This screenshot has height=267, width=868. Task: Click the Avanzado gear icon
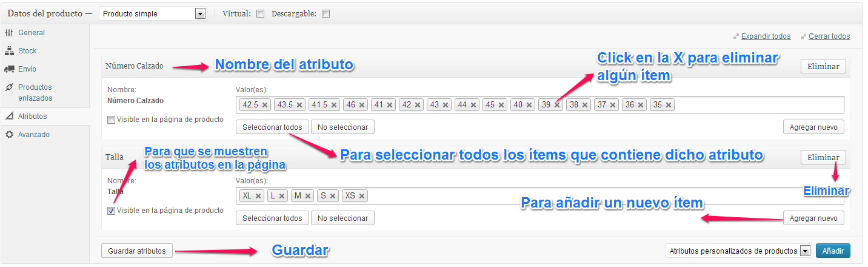9,135
